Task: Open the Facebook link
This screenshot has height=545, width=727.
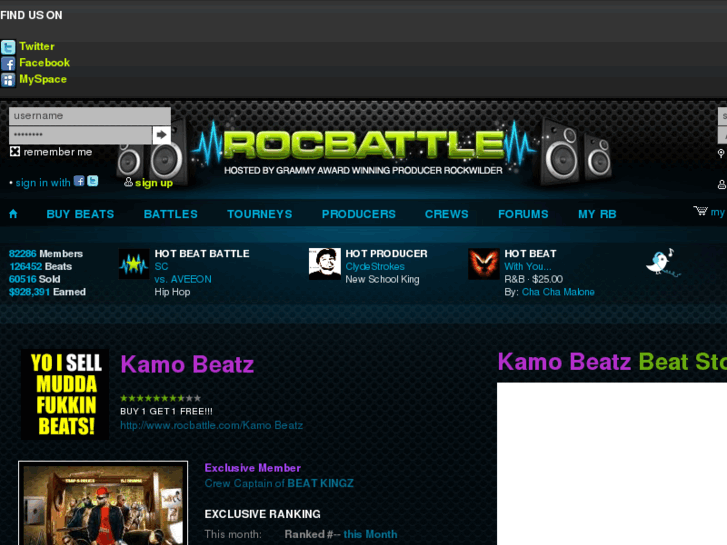Action: point(45,63)
